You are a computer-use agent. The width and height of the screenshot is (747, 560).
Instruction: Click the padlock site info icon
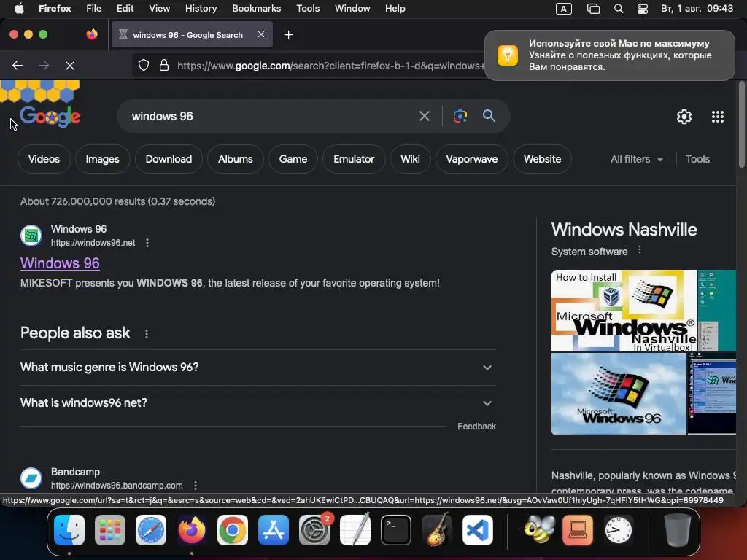click(x=164, y=65)
